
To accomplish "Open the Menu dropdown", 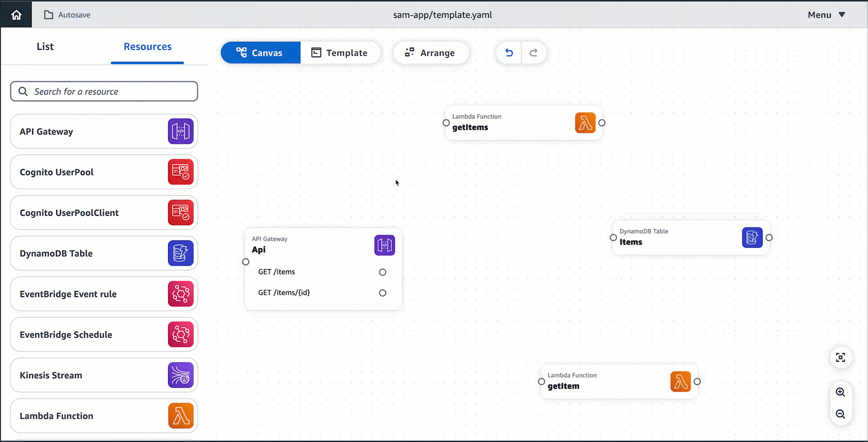I will pyautogui.click(x=826, y=15).
